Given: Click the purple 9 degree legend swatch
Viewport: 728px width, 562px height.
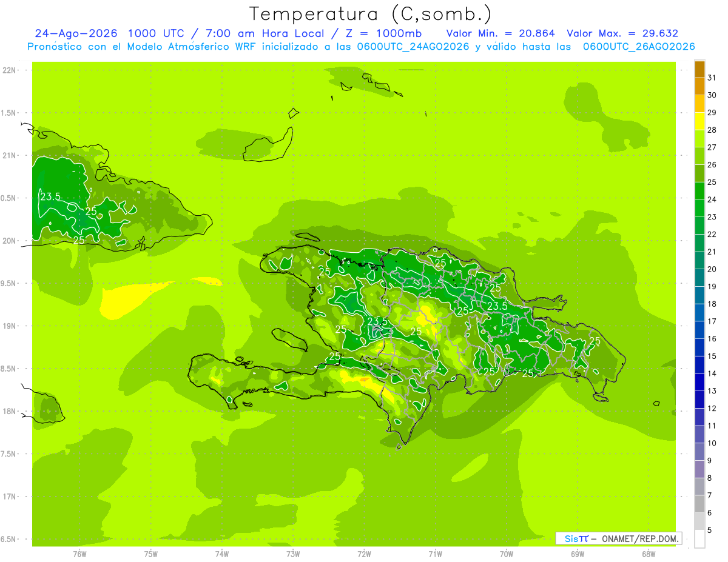Looking at the screenshot, I should 699,452.
